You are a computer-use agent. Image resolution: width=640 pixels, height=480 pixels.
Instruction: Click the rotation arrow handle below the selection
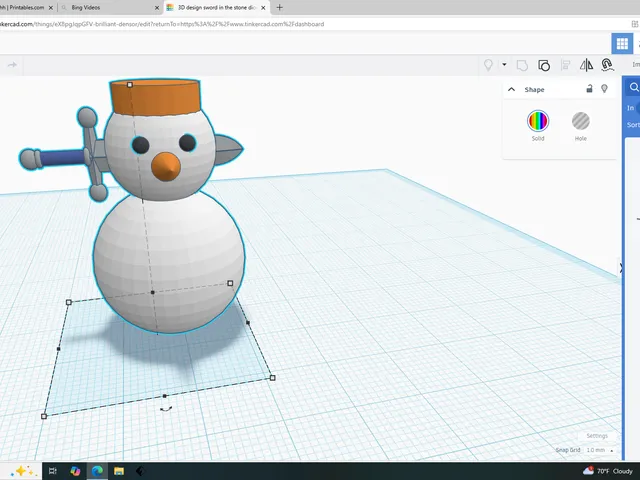click(166, 409)
